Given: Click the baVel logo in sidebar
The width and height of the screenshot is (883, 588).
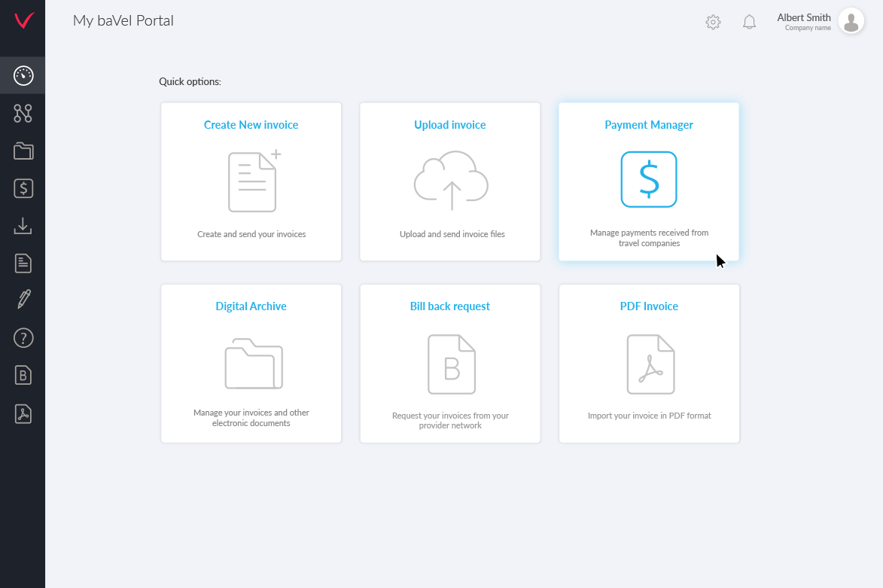Looking at the screenshot, I should tap(24, 20).
